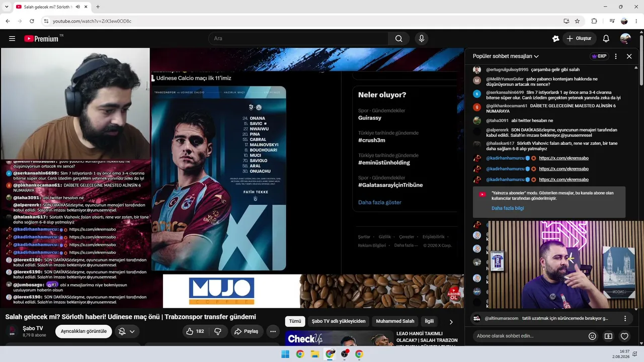The height and width of the screenshot is (362, 644).
Task: Open LEAO HANGI TAKIMLI OLACAK video title
Action: pos(427,337)
